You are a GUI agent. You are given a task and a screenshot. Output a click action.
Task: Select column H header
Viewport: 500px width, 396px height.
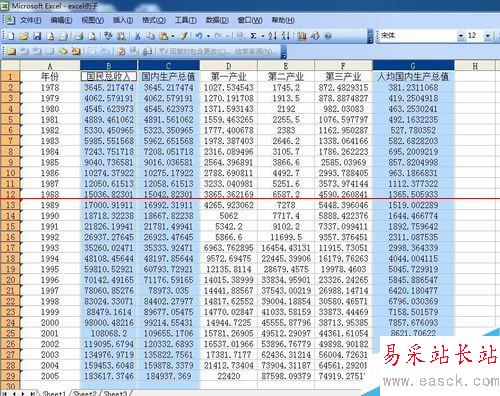[475, 65]
